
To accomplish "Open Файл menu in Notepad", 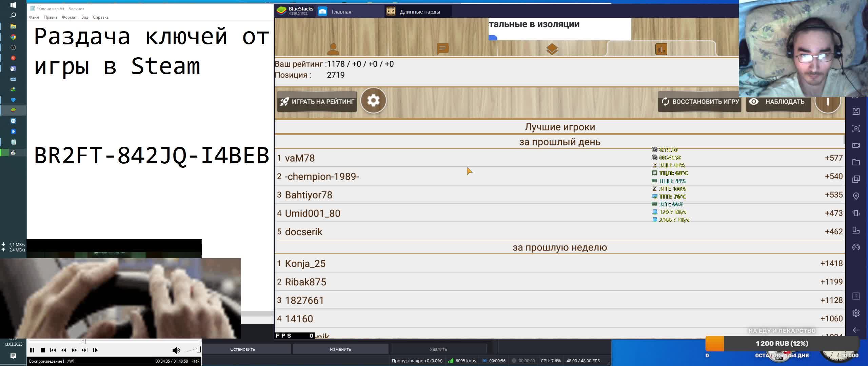I will point(34,17).
